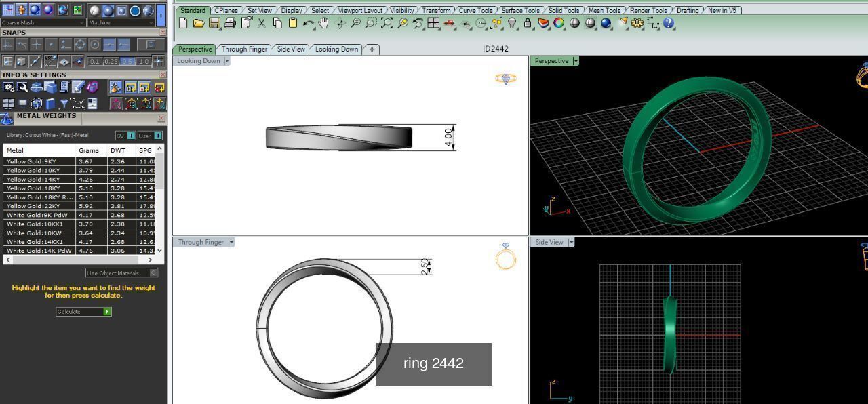Close the Metal Weights panel

pos(161,118)
